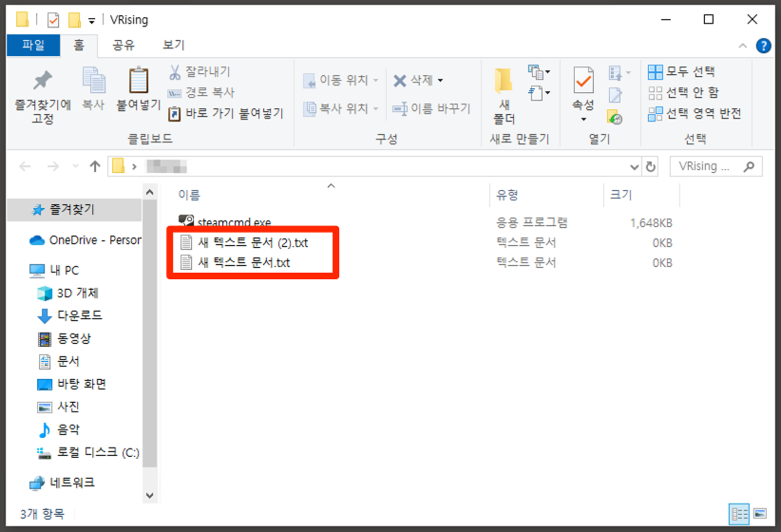Screen dimensions: 781x532
Task: Click the History icon in 열기 group
Action: 615,117
